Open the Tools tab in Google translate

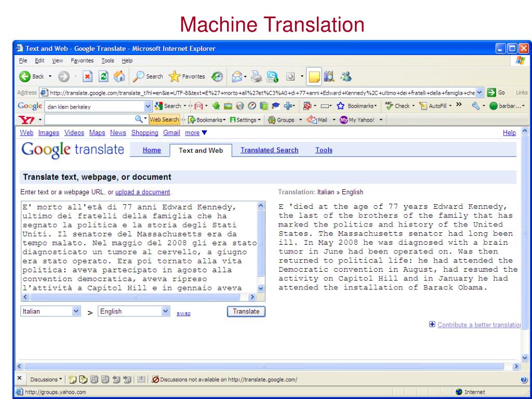point(324,150)
